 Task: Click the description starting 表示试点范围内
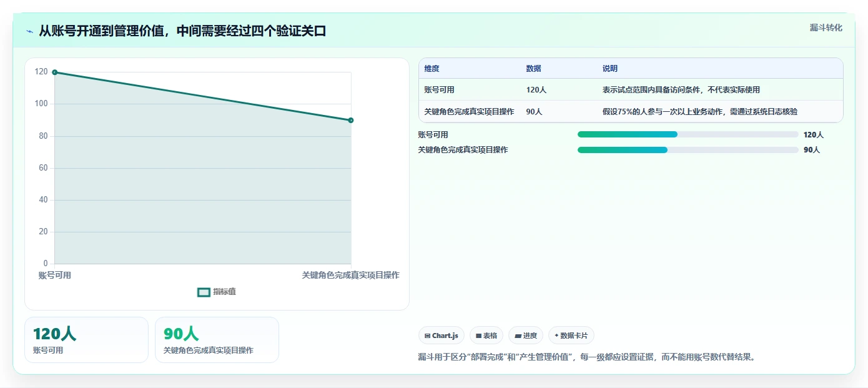pyautogui.click(x=681, y=90)
